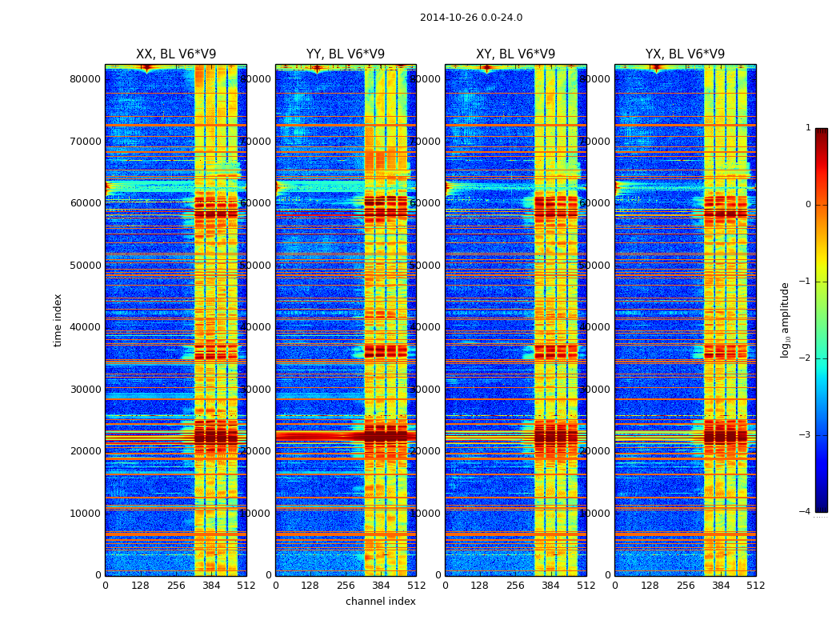Image resolution: width=840 pixels, height=640 pixels.
Task: Select the XX, BL V6*V9 subplot title
Action: [176, 54]
